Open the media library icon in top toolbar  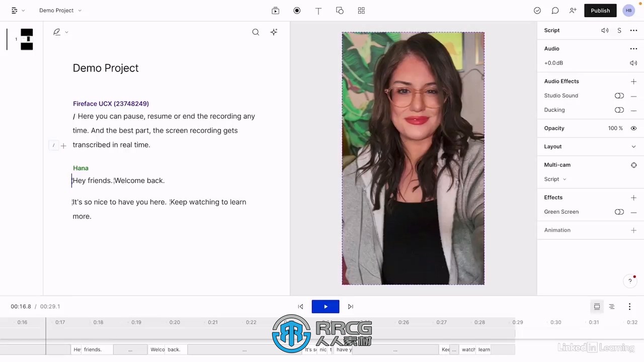tap(275, 11)
